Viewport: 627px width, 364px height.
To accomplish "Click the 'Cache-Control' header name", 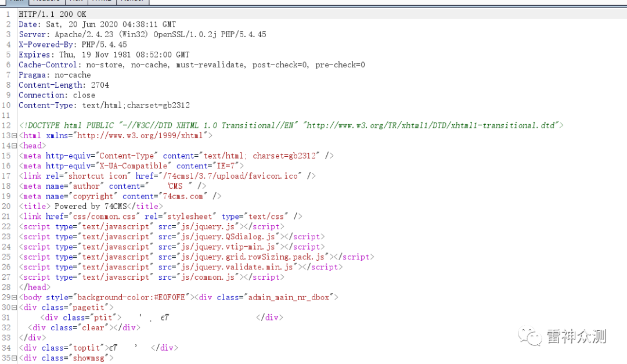I will [x=48, y=65].
